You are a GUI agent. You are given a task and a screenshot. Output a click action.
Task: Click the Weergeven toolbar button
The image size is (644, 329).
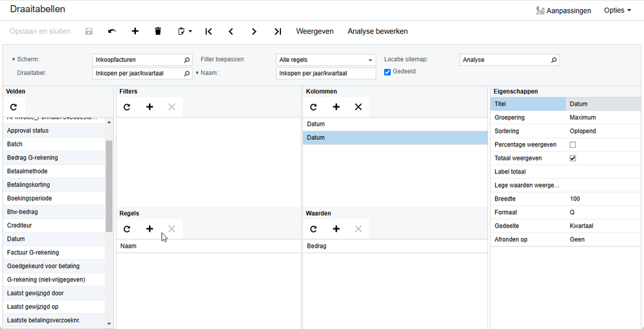coord(315,31)
